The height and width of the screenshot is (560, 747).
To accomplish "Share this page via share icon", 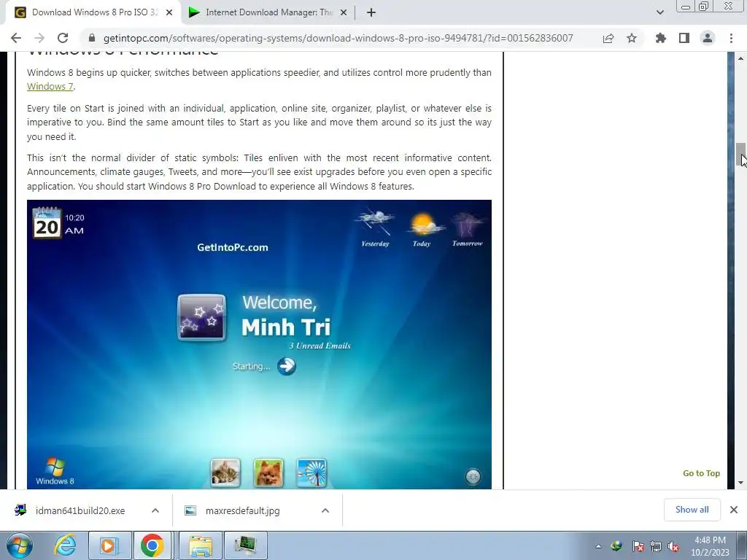I will point(608,38).
